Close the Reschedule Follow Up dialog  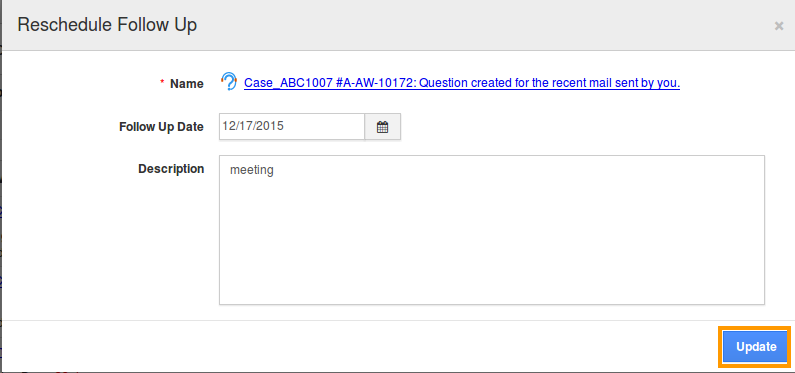pyautogui.click(x=779, y=26)
